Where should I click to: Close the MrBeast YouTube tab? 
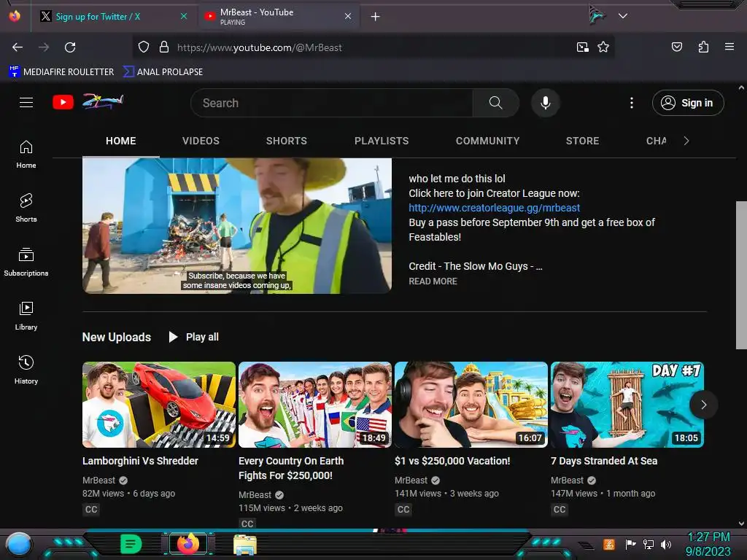click(x=348, y=16)
